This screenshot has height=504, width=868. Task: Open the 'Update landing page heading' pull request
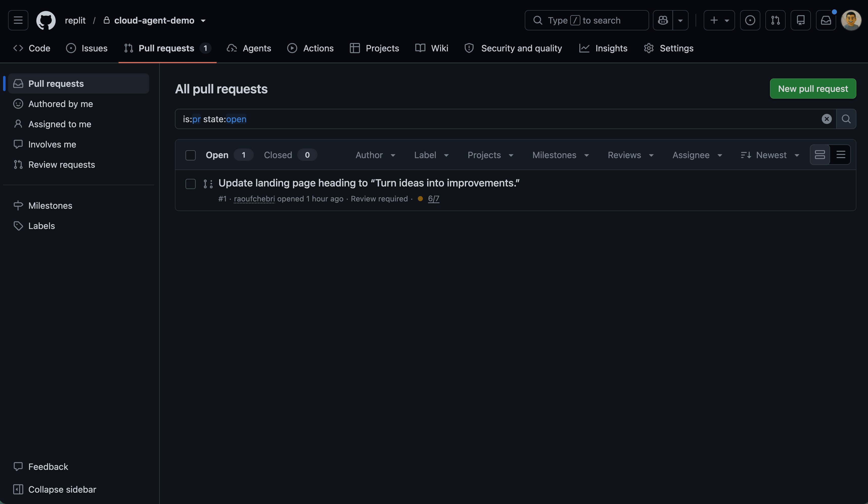coord(369,183)
